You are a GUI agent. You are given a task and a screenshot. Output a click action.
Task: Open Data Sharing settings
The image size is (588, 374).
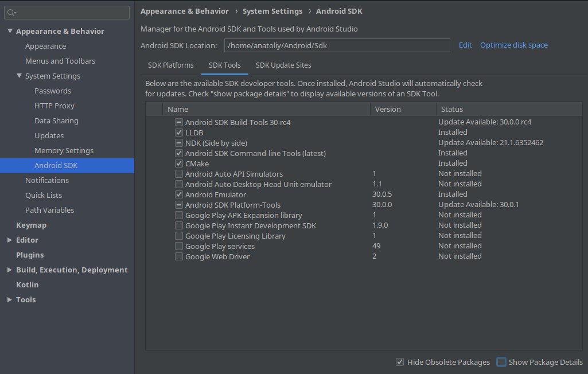pos(56,121)
